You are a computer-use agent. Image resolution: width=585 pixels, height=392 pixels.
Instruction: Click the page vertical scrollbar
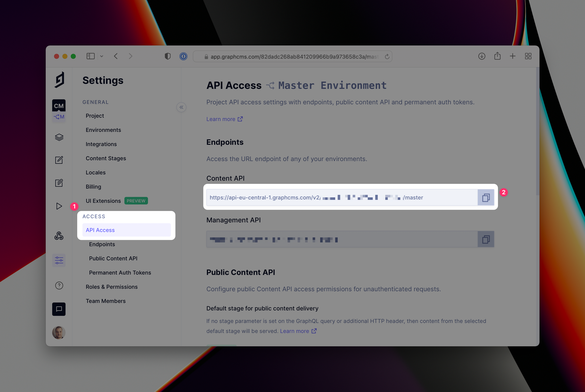click(537, 131)
